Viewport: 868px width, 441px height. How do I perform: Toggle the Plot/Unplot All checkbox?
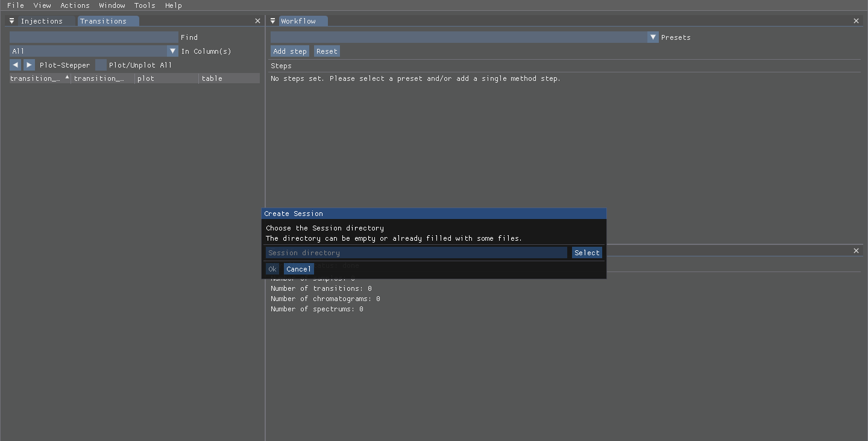pyautogui.click(x=101, y=65)
